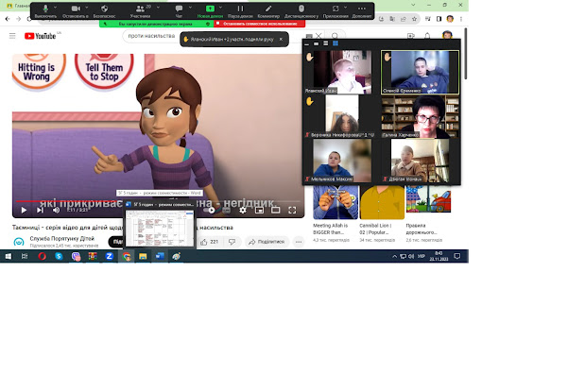Select Мельников Максим video tile in Zoom panel
This screenshot has width=568, height=392.
coord(342,161)
